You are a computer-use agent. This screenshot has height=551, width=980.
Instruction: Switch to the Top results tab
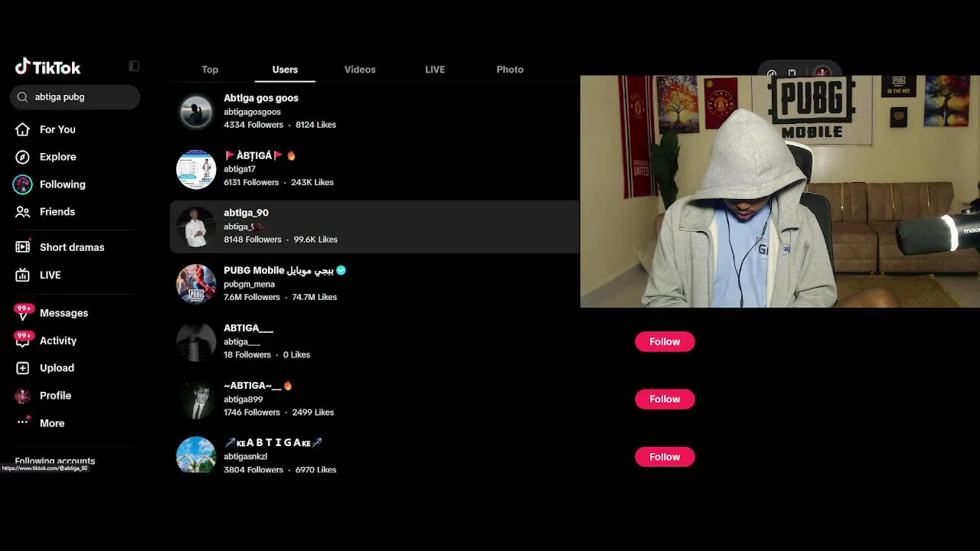(210, 70)
